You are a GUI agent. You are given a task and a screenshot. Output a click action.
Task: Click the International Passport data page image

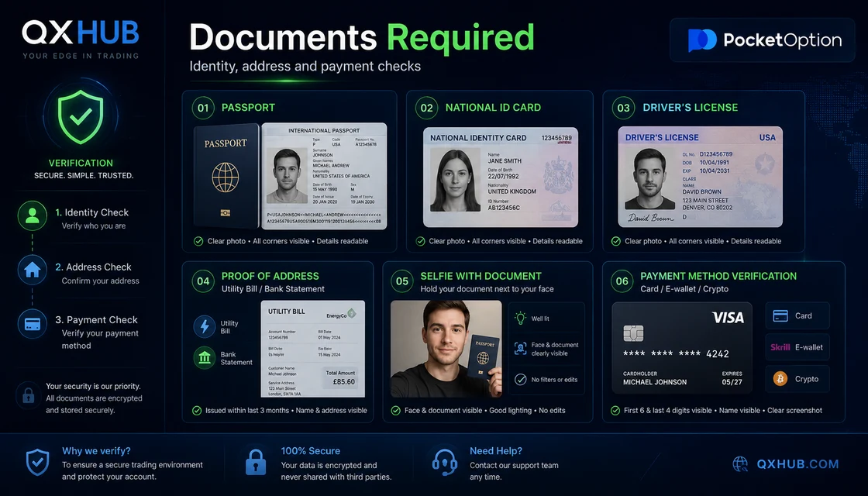(324, 176)
